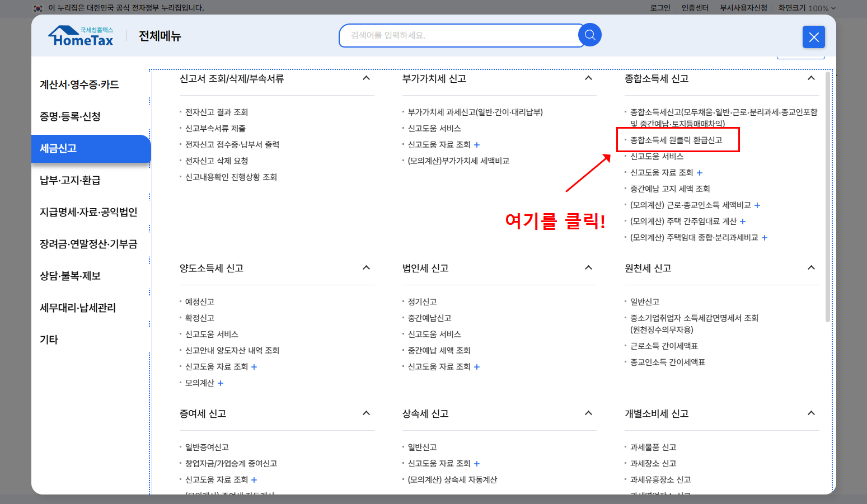The image size is (867, 504).
Task: Click 부서사용자신청 in the top bar
Action: pos(744,8)
